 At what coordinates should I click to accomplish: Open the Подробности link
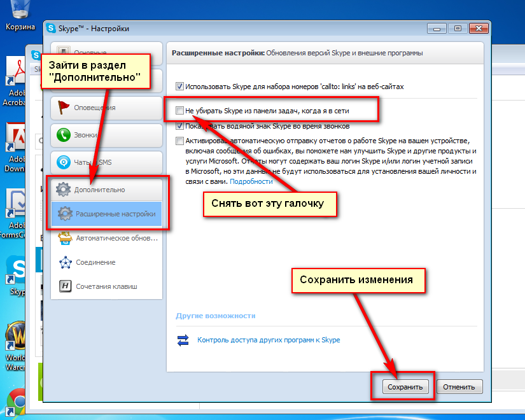pos(251,181)
